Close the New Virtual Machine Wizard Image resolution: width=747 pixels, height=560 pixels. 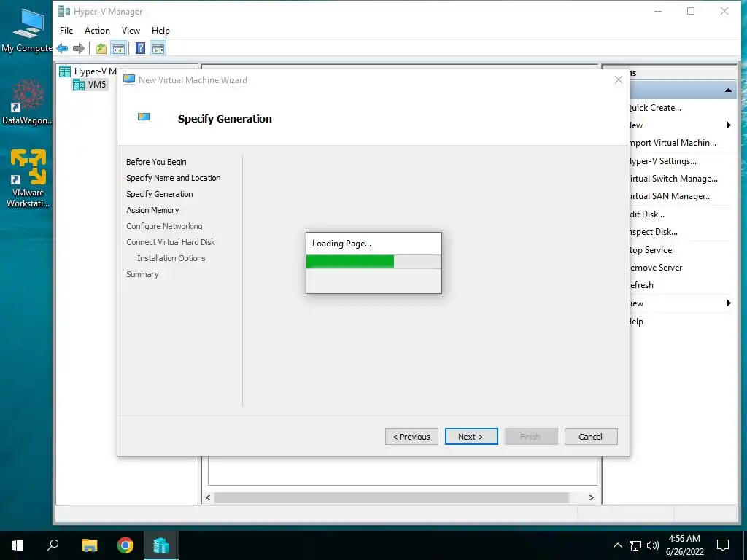pyautogui.click(x=619, y=80)
